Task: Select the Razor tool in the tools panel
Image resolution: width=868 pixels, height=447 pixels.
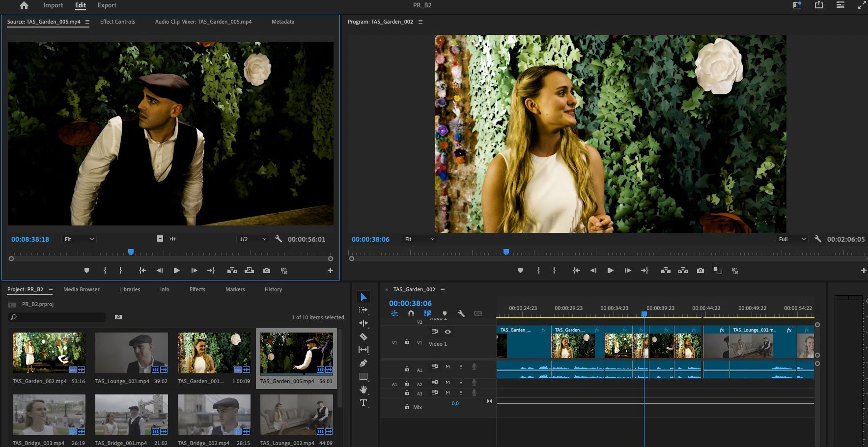Action: (x=364, y=337)
